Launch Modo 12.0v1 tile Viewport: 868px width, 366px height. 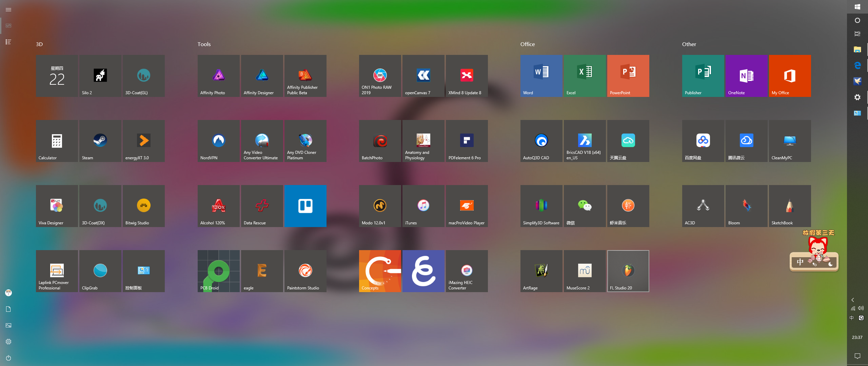(380, 206)
